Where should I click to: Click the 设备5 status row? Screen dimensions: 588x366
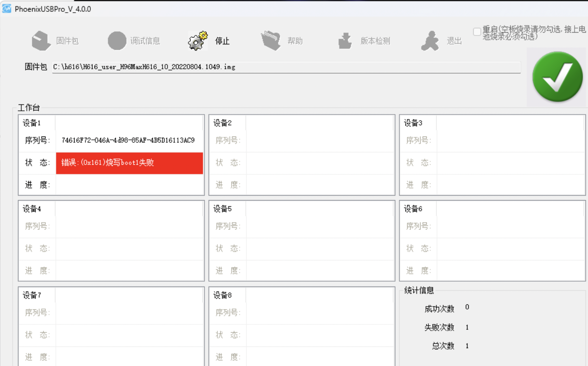pyautogui.click(x=320, y=249)
